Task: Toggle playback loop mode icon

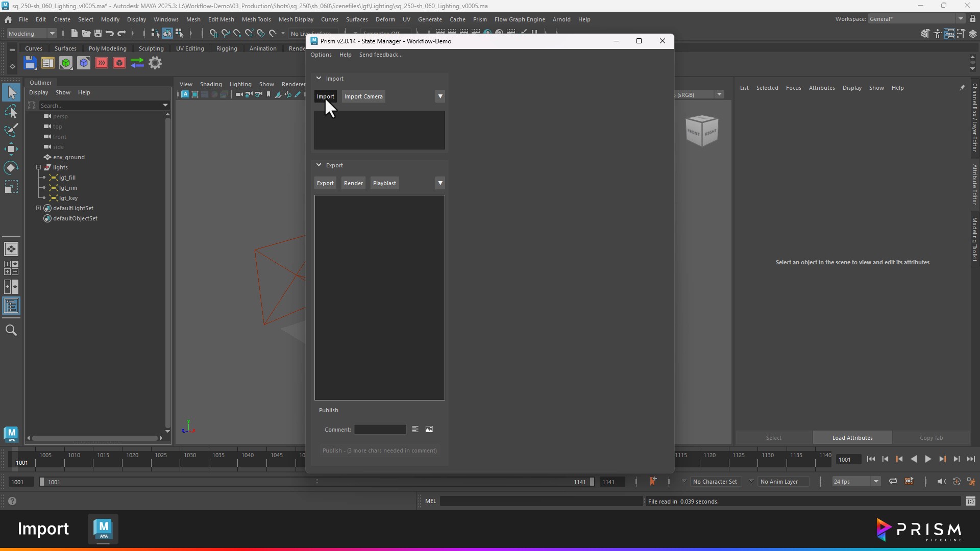Action: [x=893, y=482]
